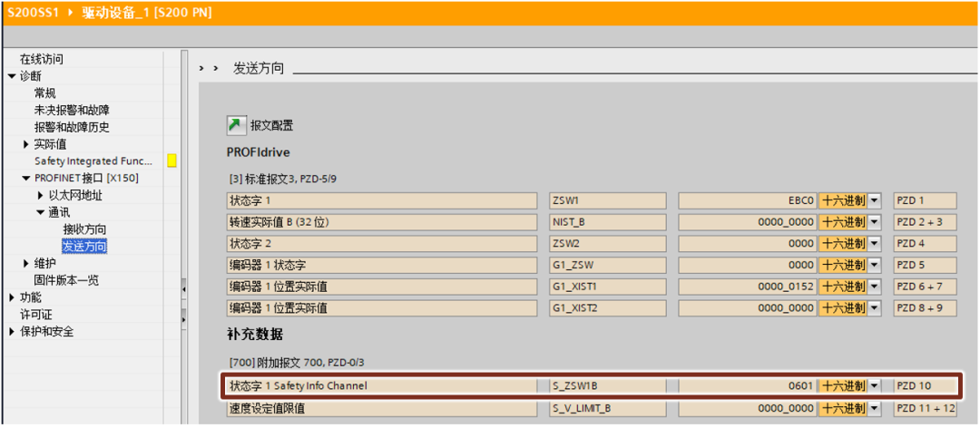Click the 状态字 1 name field

pos(382,200)
